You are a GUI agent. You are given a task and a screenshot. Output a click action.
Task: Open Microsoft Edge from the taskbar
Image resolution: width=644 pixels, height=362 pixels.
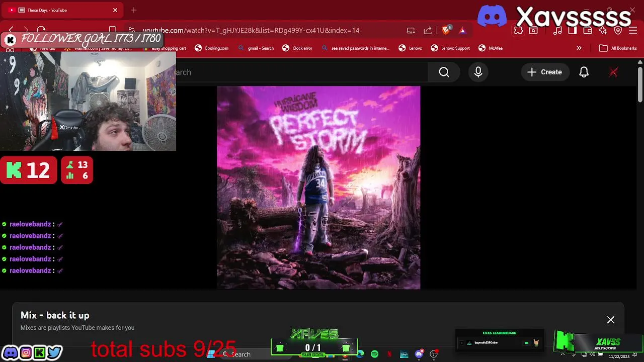[360, 354]
